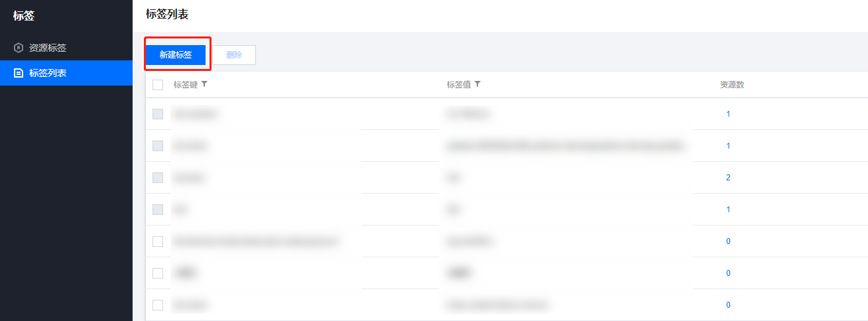
Task: Check the sixth tag row checkbox
Action: (158, 273)
